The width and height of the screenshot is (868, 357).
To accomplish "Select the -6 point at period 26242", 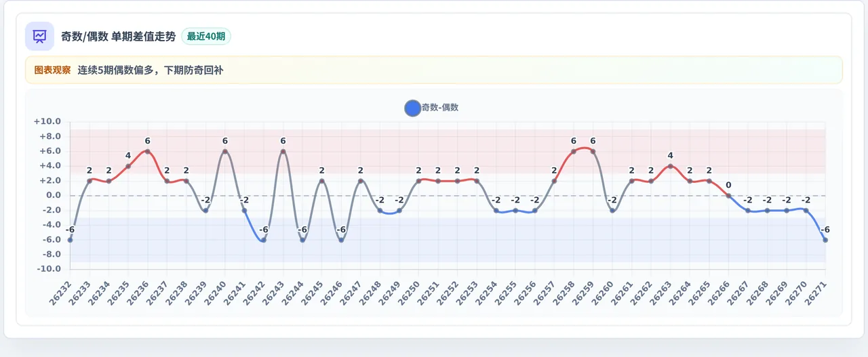I will 264,240.
